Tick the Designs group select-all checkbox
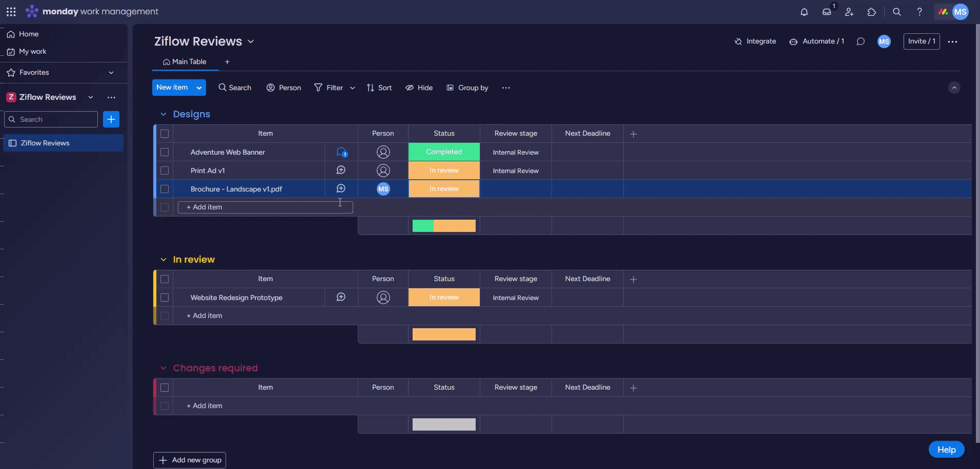This screenshot has width=980, height=469. click(165, 134)
